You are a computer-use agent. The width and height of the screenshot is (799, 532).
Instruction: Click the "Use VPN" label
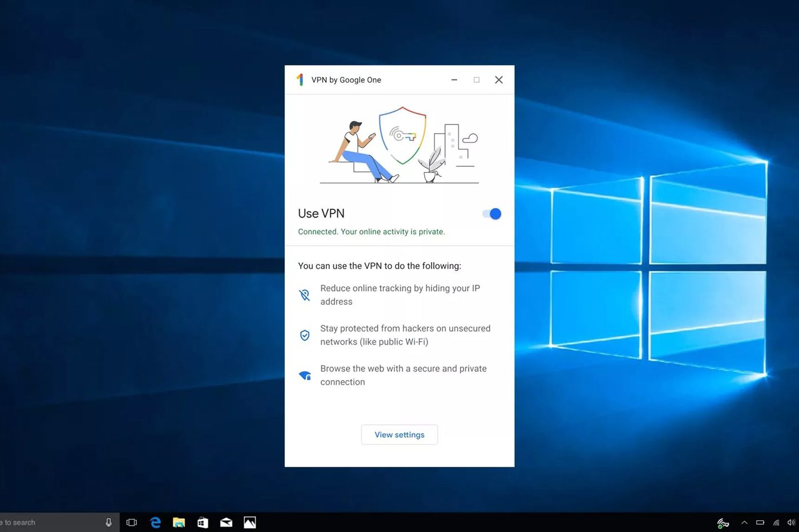coord(321,213)
